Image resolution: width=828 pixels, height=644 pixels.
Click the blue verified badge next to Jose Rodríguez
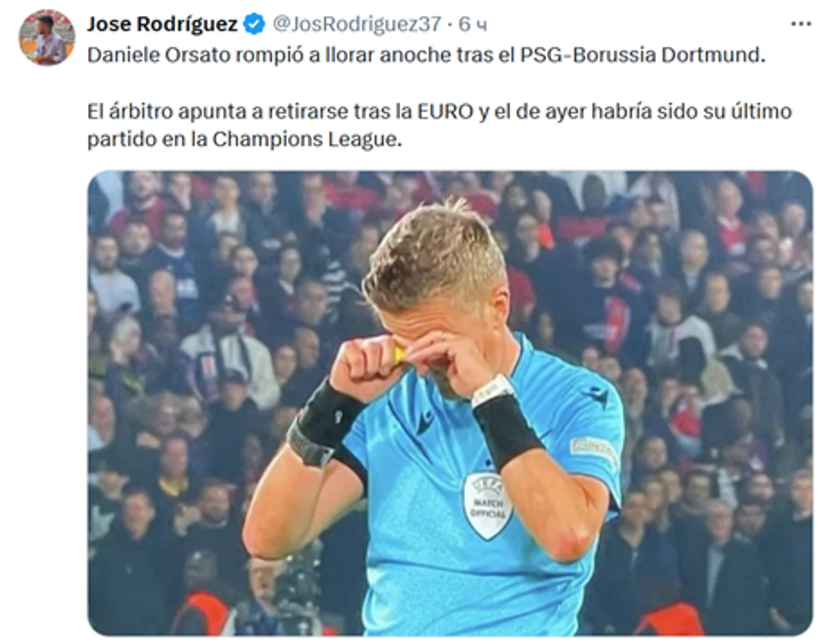pyautogui.click(x=254, y=24)
